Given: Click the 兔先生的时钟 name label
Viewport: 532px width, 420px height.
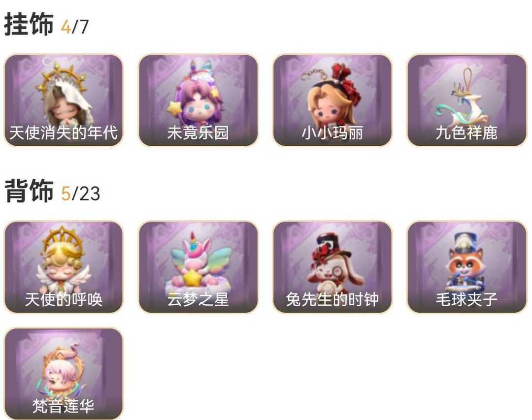Looking at the screenshot, I should (332, 299).
